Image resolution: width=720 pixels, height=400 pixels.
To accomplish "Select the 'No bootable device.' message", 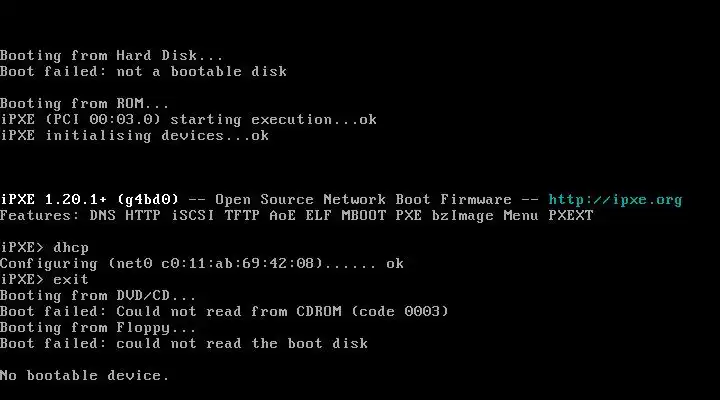I will click(84, 375).
